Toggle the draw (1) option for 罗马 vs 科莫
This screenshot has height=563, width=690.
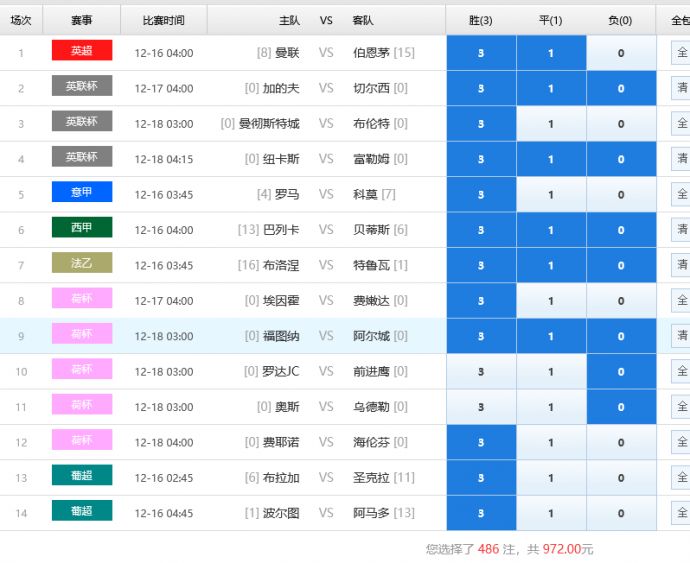550,194
